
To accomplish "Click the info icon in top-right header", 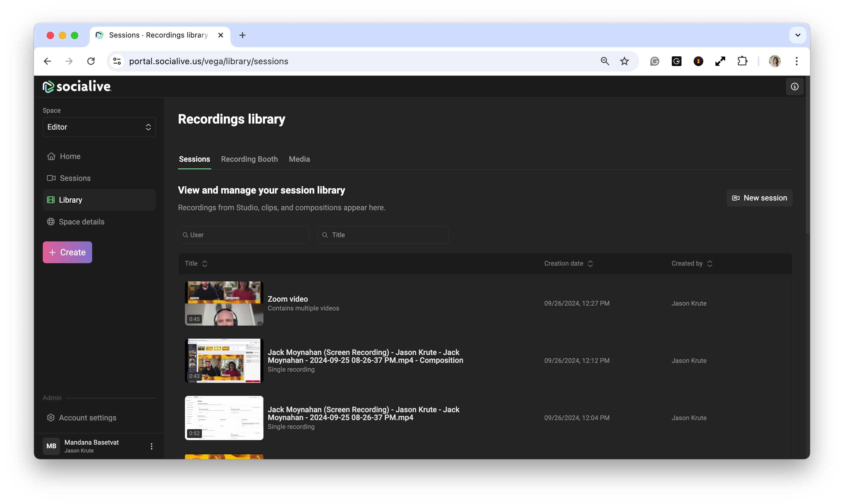I will tap(794, 87).
